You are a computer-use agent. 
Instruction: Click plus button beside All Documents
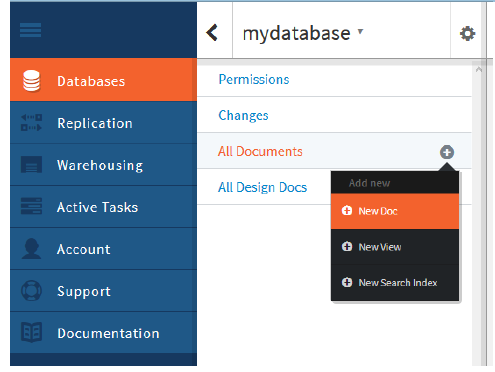pos(447,152)
